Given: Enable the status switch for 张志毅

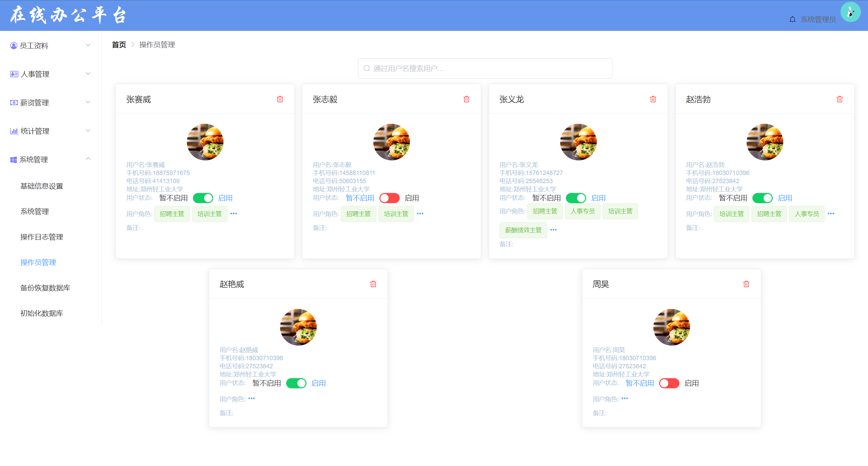Looking at the screenshot, I should click(389, 198).
